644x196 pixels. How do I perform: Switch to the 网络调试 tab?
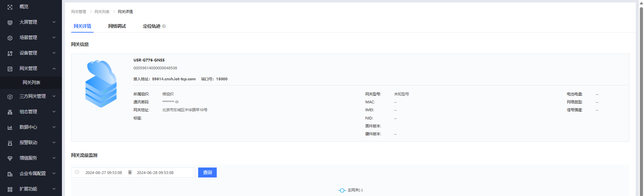pos(117,26)
